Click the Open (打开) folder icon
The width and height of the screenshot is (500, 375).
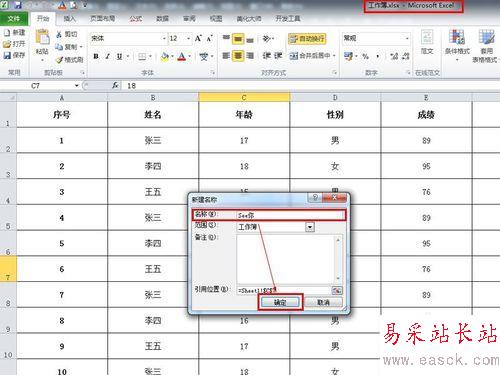point(7,44)
